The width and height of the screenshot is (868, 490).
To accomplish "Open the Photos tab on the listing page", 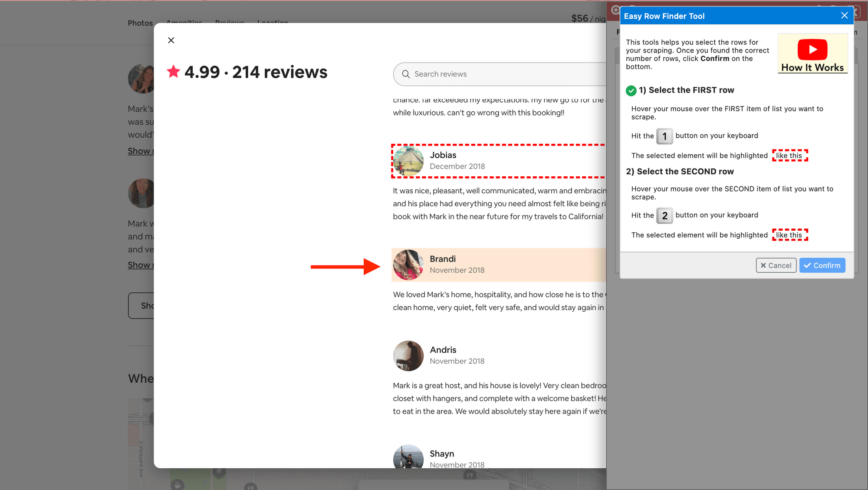I will 140,23.
